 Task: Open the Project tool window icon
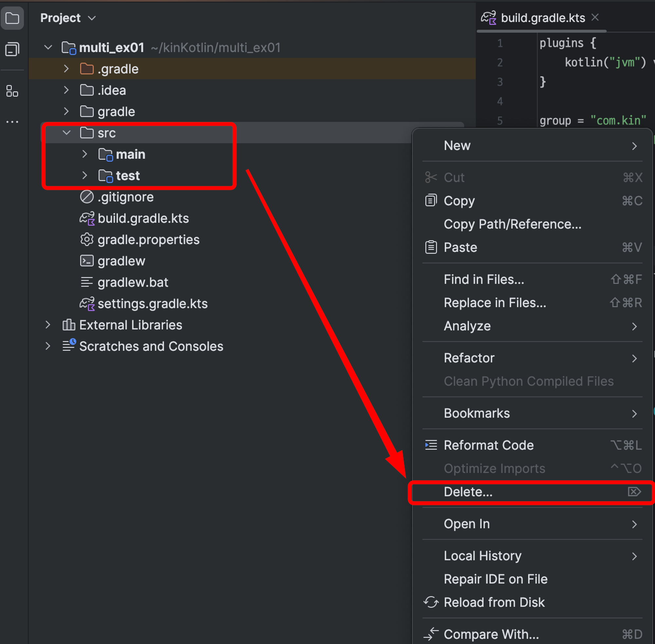click(12, 18)
